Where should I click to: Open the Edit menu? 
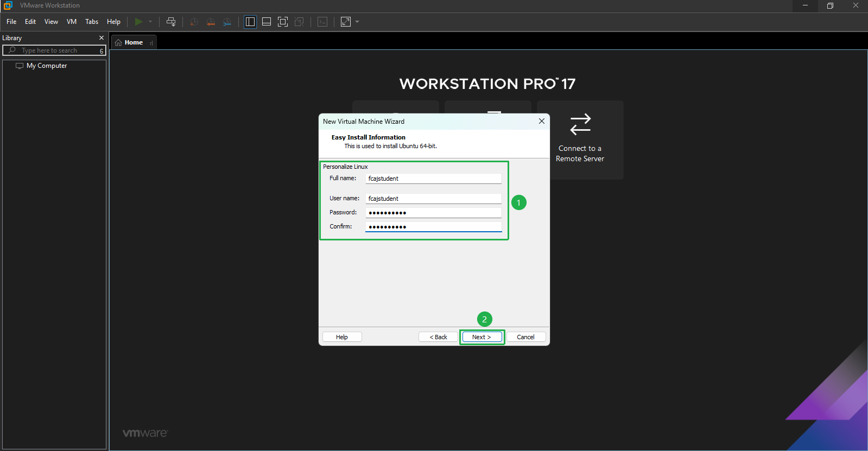point(30,22)
